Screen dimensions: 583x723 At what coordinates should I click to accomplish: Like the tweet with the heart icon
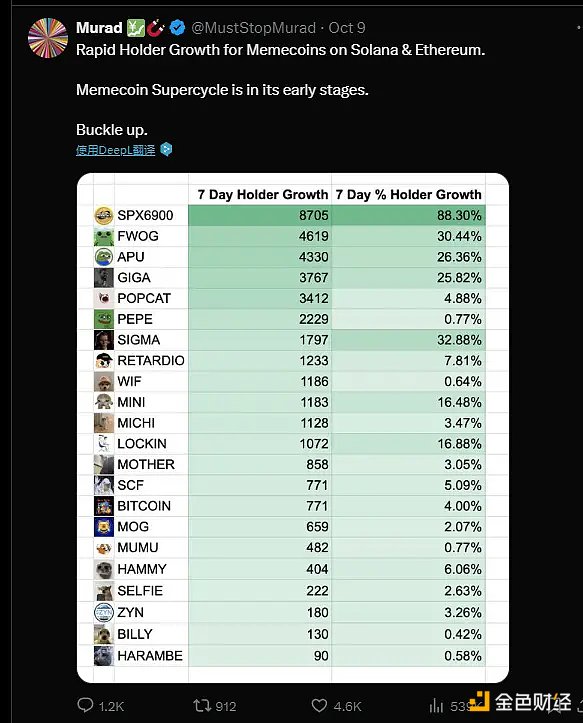tap(319, 705)
